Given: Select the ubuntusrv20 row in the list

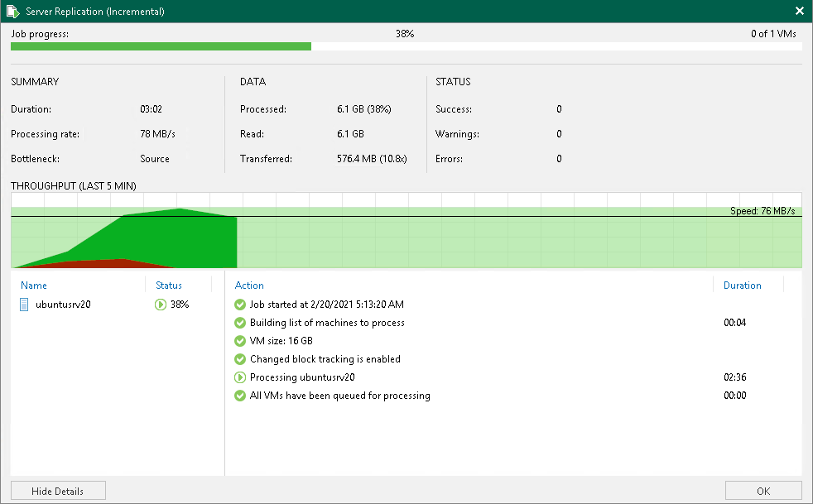Looking at the screenshot, I should point(118,305).
